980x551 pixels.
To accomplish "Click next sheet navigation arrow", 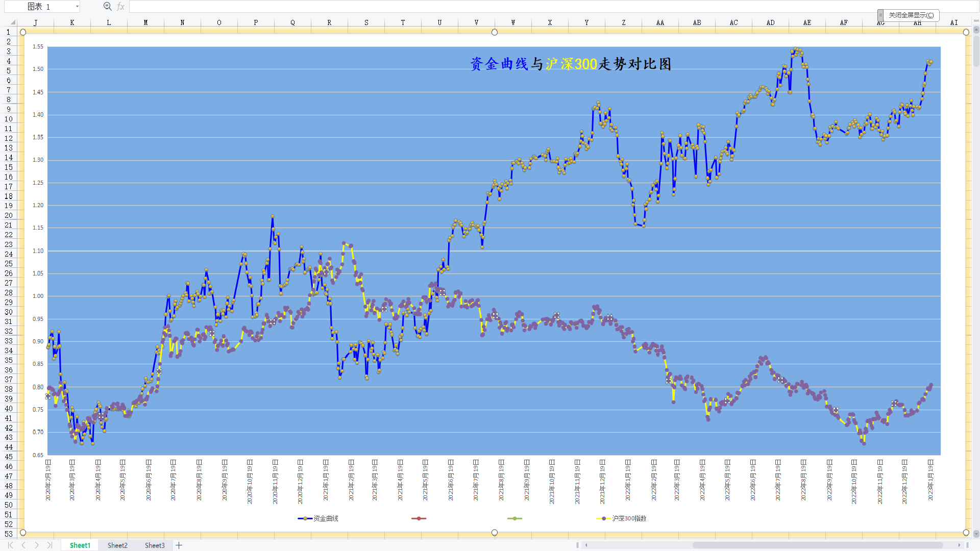I will point(37,545).
